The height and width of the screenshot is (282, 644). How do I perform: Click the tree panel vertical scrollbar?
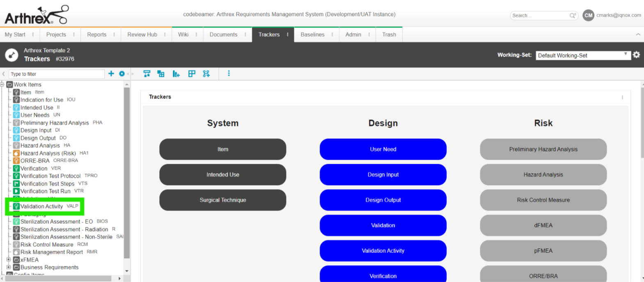click(x=127, y=172)
